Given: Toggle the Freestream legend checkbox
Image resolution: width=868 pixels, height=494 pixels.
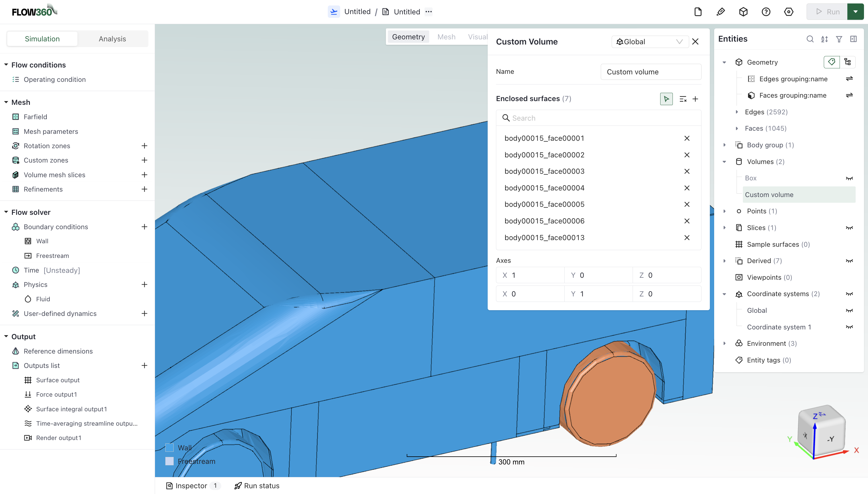Looking at the screenshot, I should pos(170,461).
